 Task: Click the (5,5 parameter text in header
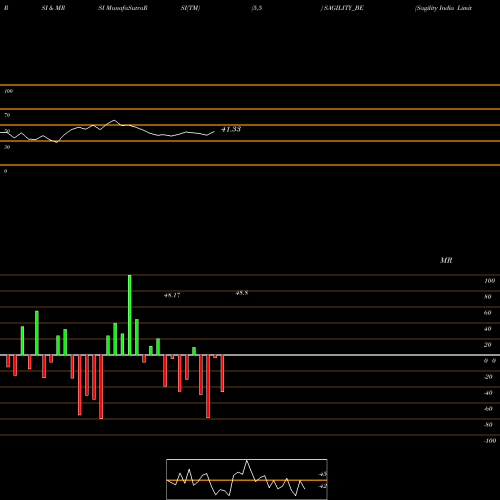coord(257,8)
